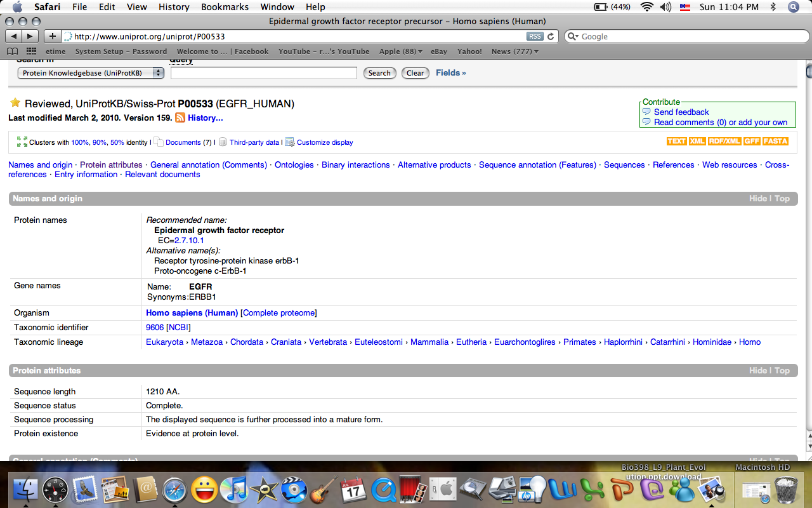Open the Top Sites grid icon
This screenshot has width=812, height=508.
[x=30, y=51]
